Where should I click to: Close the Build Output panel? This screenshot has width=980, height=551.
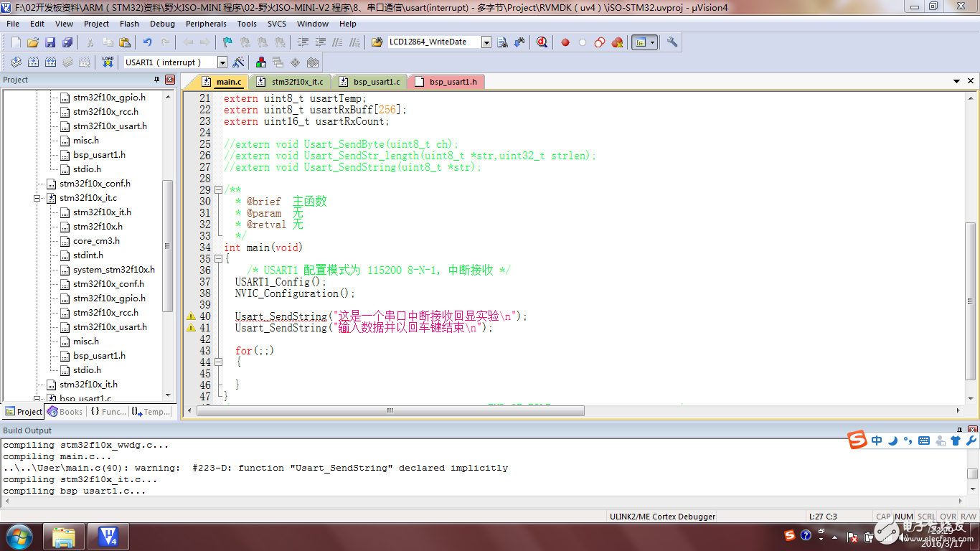point(973,430)
